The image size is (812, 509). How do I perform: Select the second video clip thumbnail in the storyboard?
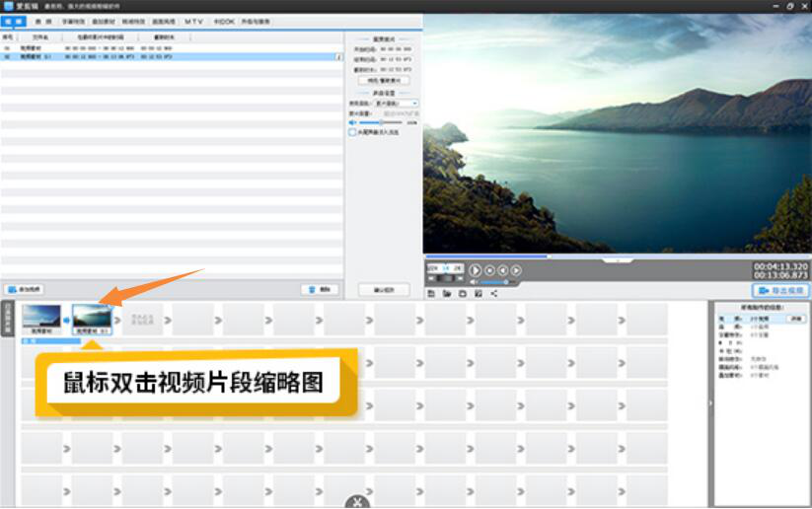pyautogui.click(x=92, y=319)
